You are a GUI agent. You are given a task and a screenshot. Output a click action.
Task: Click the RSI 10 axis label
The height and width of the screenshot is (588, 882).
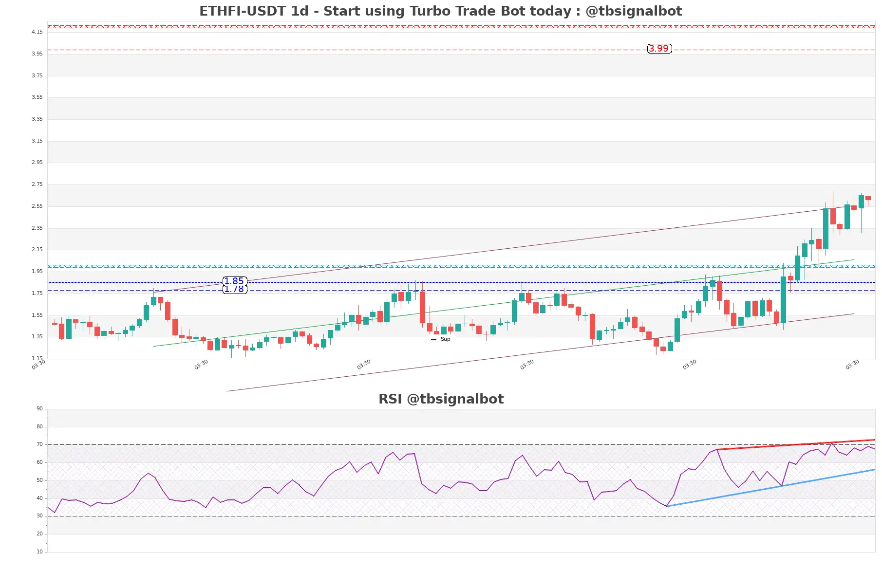(39, 552)
